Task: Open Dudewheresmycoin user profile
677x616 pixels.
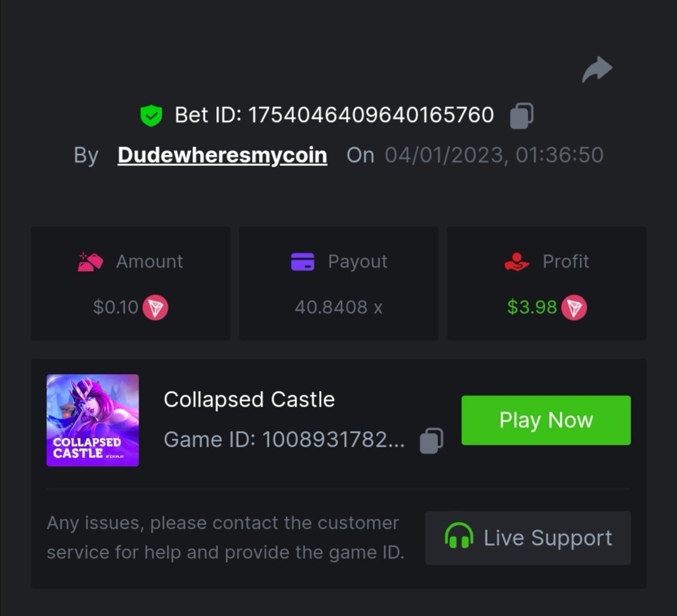Action: click(222, 155)
